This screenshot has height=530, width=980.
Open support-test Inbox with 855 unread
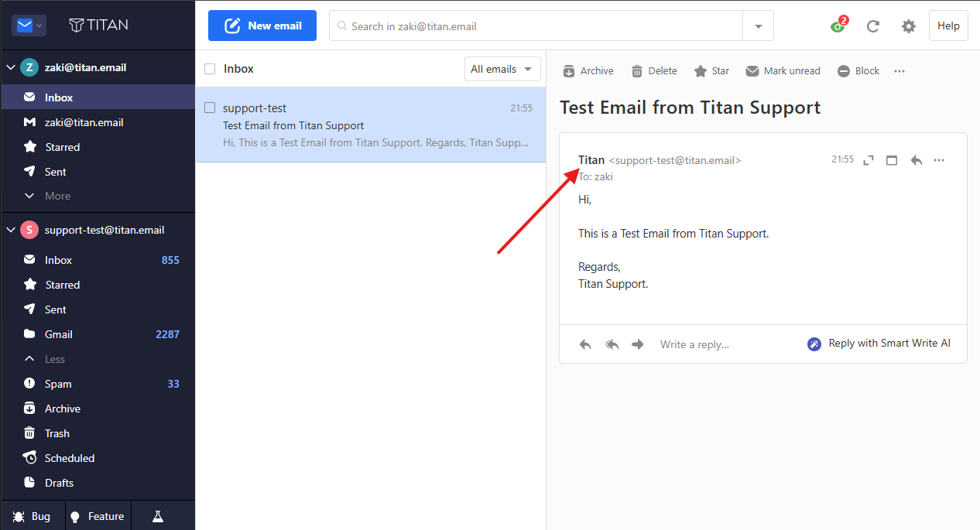98,260
